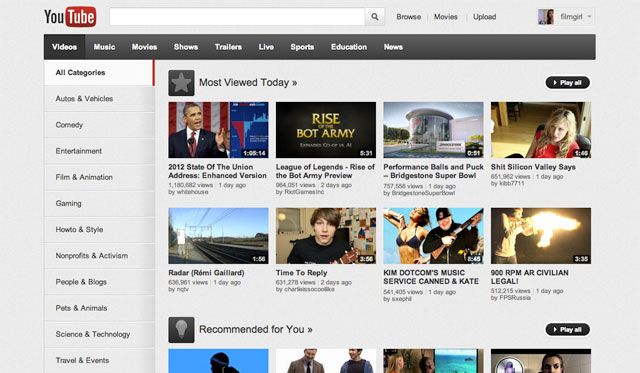Select Howto & Style category
This screenshot has height=373, width=640.
click(x=99, y=229)
